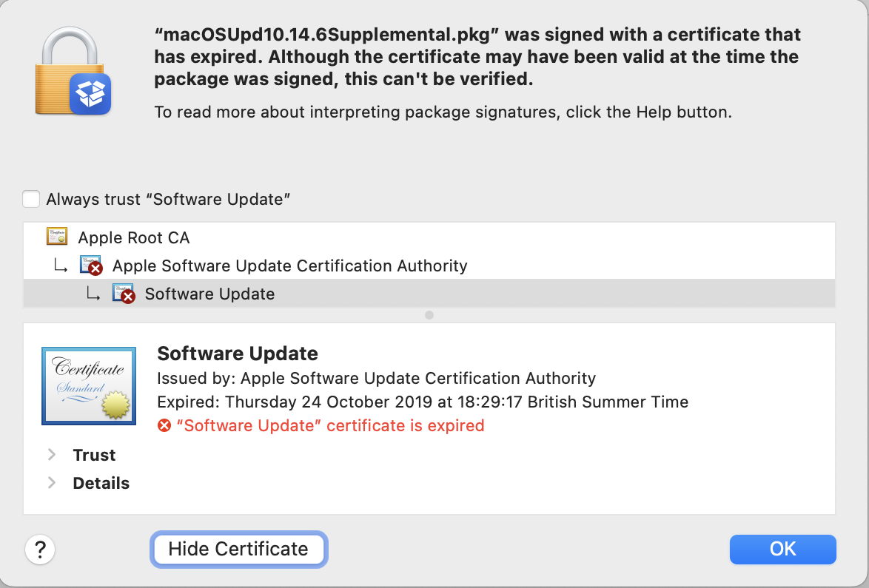The height and width of the screenshot is (588, 869).
Task: Click the Certification Authority invalid certificate icon
Action: pyautogui.click(x=91, y=266)
